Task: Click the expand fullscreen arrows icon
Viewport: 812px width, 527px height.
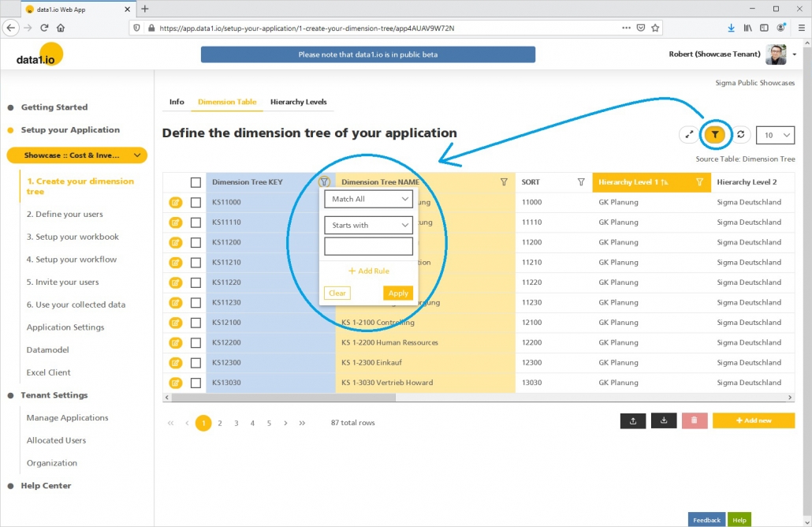Action: pyautogui.click(x=689, y=135)
